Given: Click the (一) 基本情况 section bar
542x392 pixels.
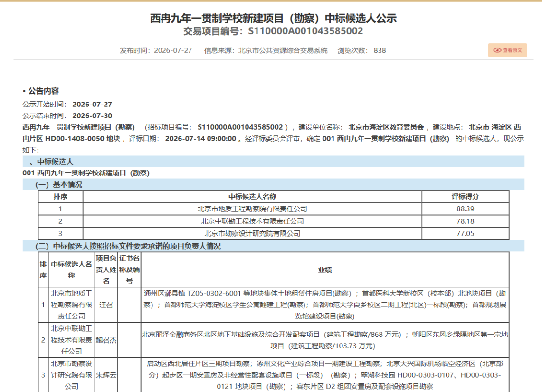Looking at the screenshot, I should [274, 184].
